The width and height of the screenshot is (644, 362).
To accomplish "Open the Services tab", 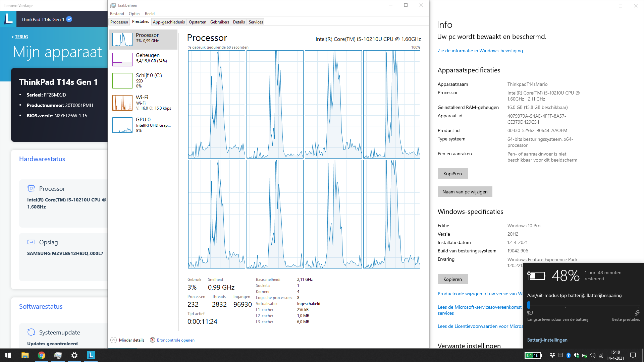I will 256,22.
